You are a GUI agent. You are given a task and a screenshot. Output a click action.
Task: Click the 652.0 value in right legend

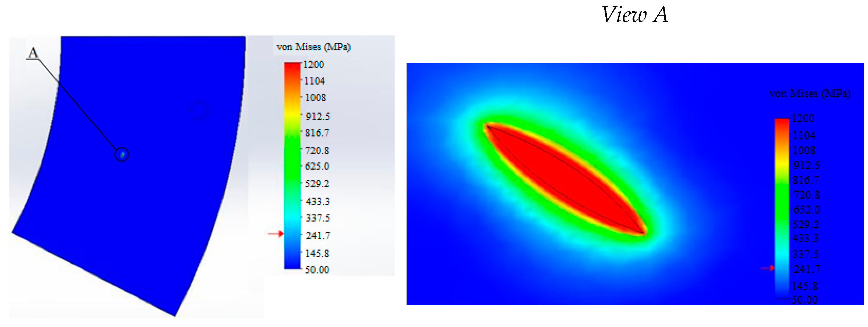(x=806, y=210)
